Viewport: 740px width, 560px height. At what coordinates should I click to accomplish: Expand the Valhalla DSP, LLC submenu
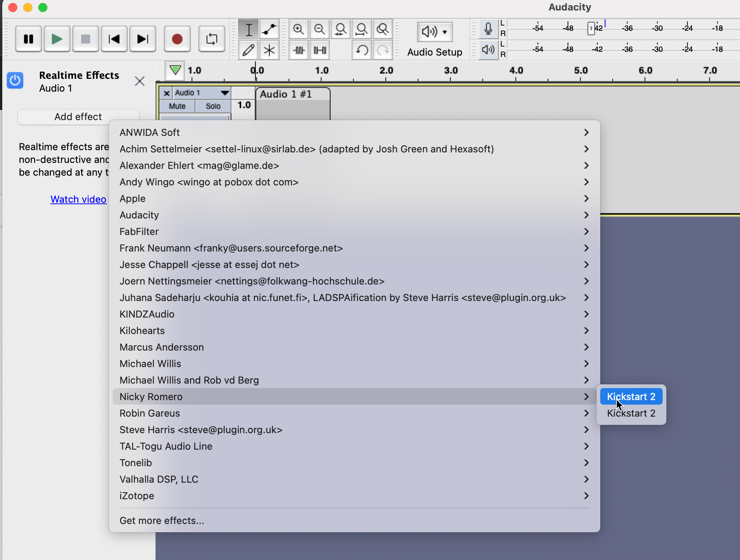point(354,479)
